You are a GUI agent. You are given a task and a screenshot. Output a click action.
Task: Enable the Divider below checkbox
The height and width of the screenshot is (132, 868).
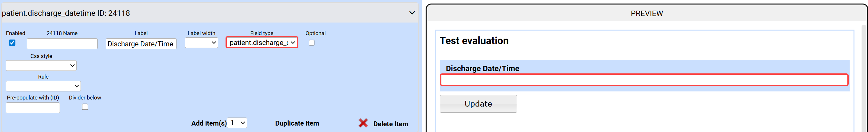tap(85, 107)
